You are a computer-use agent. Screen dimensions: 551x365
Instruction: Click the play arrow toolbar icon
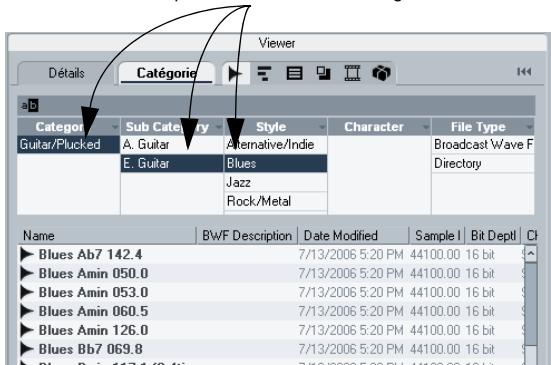(235, 73)
